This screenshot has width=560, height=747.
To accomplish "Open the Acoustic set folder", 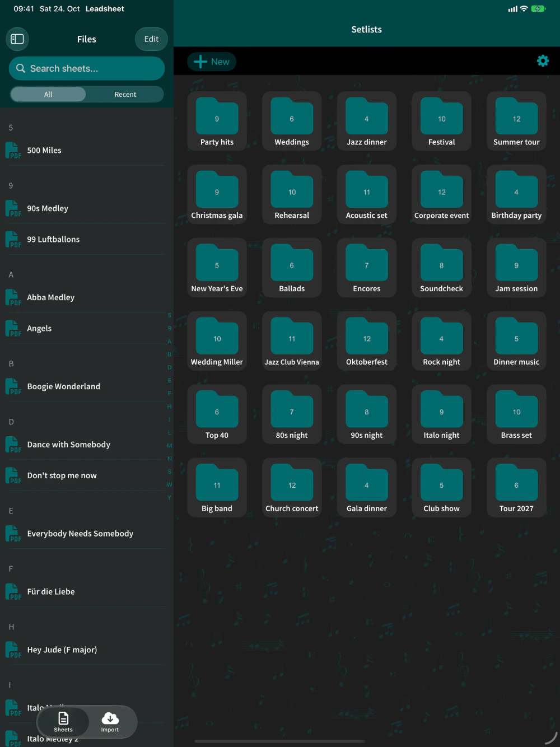I will (x=367, y=195).
